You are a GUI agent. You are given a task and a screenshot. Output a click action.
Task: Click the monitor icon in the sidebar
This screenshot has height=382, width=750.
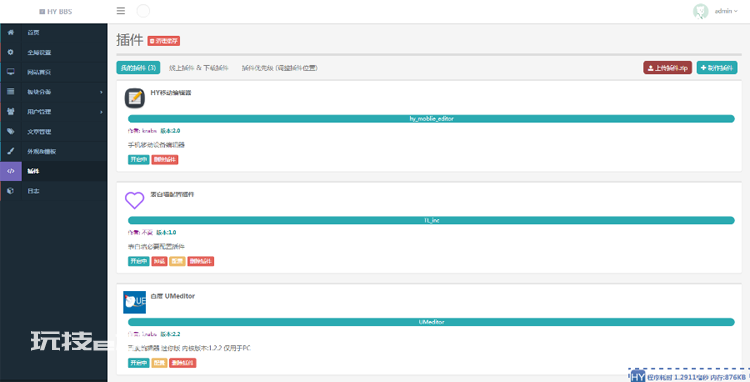(11, 72)
